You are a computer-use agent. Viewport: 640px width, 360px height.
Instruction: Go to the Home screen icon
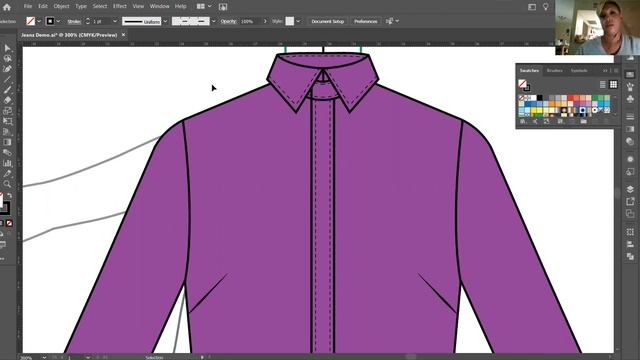click(x=7, y=7)
